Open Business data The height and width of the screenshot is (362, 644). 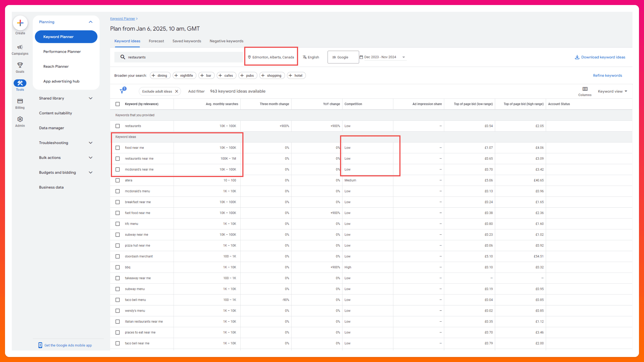51,187
